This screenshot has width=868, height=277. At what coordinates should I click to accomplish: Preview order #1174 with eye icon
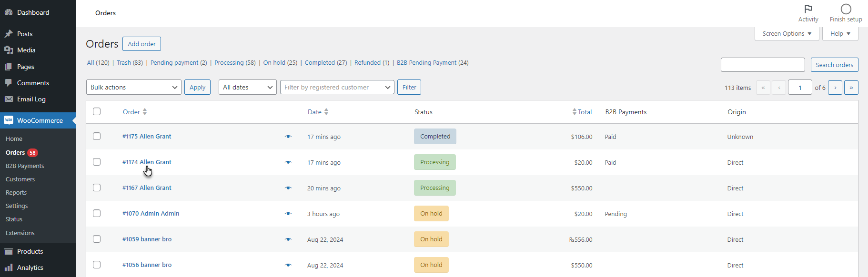pos(288,162)
